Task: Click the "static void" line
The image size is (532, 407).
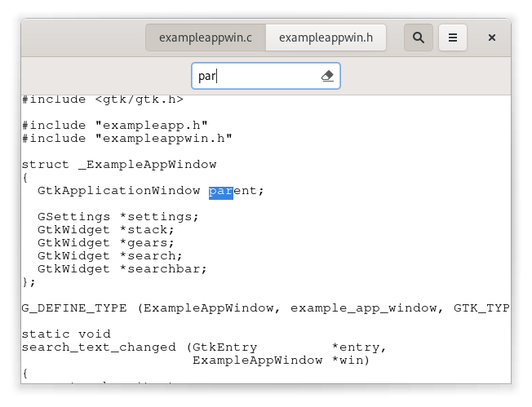Action: [x=65, y=334]
